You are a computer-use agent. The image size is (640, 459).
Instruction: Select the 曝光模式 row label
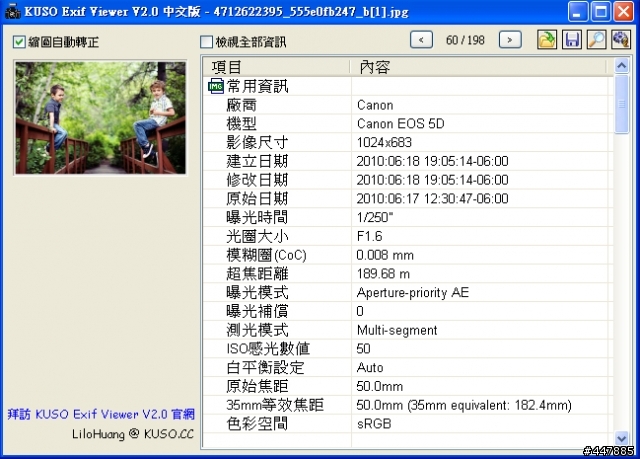click(x=257, y=293)
